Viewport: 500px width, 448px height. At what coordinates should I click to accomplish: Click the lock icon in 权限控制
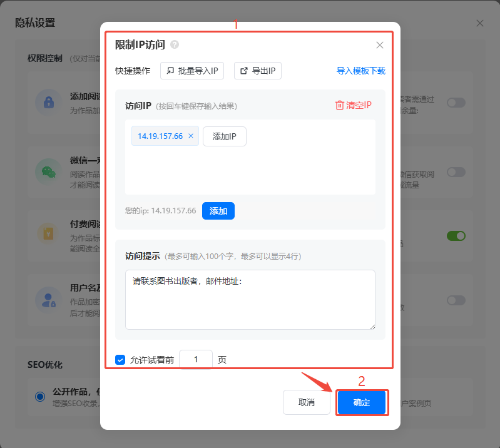pyautogui.click(x=48, y=102)
